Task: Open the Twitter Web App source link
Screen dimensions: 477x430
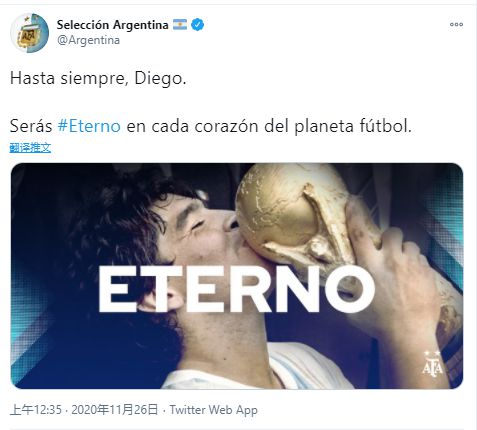Action: tap(213, 410)
